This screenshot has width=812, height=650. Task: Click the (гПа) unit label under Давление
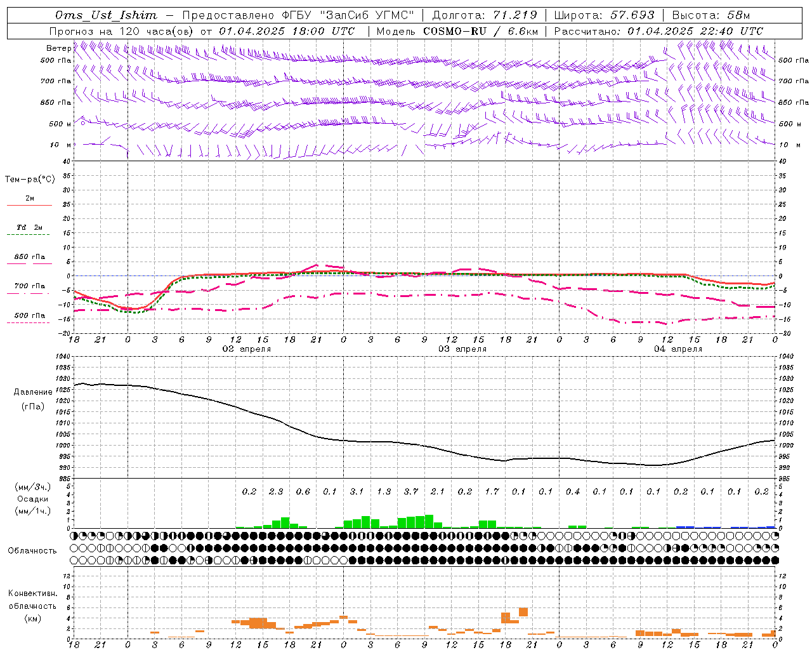pyautogui.click(x=33, y=407)
